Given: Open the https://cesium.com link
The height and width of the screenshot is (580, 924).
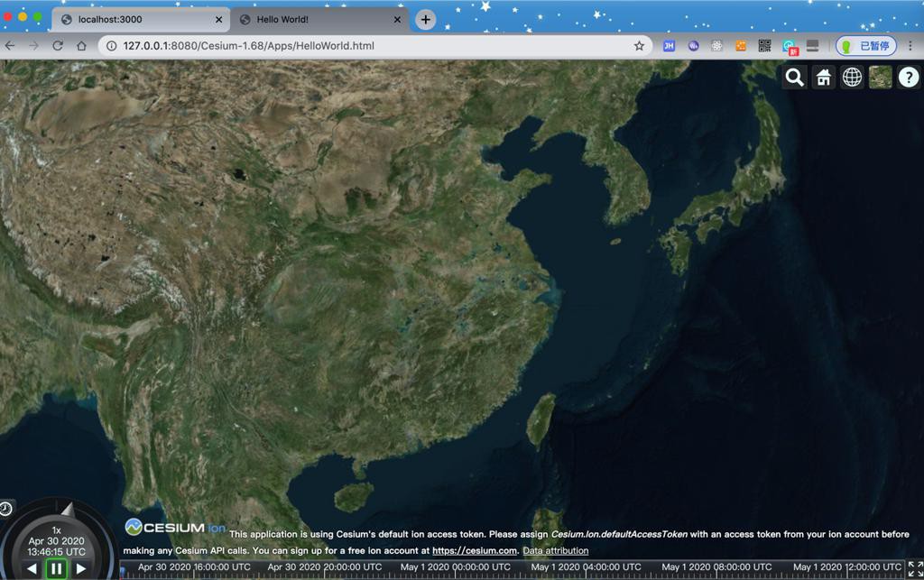Looking at the screenshot, I should 475,550.
